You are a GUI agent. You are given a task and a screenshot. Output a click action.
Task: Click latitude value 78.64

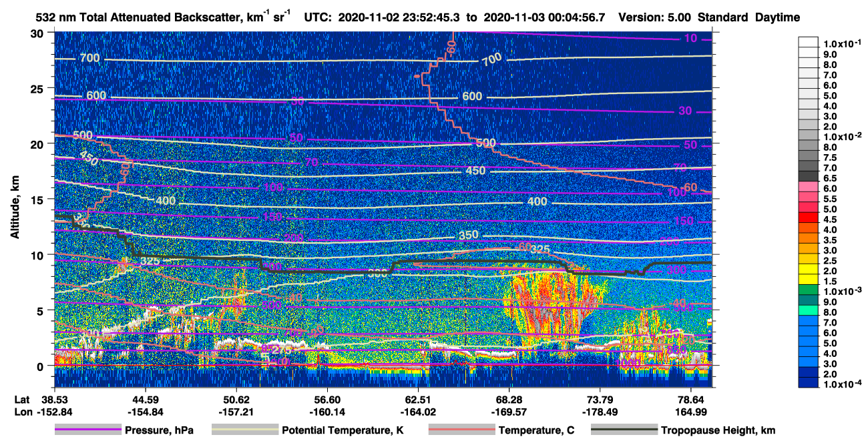[690, 400]
